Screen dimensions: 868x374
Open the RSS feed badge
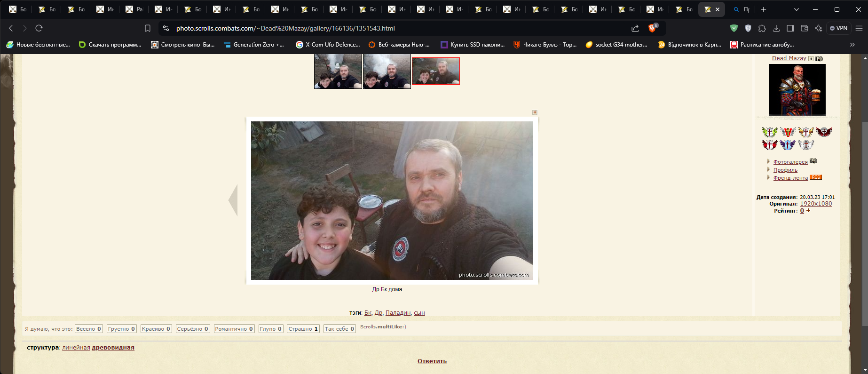pos(816,177)
